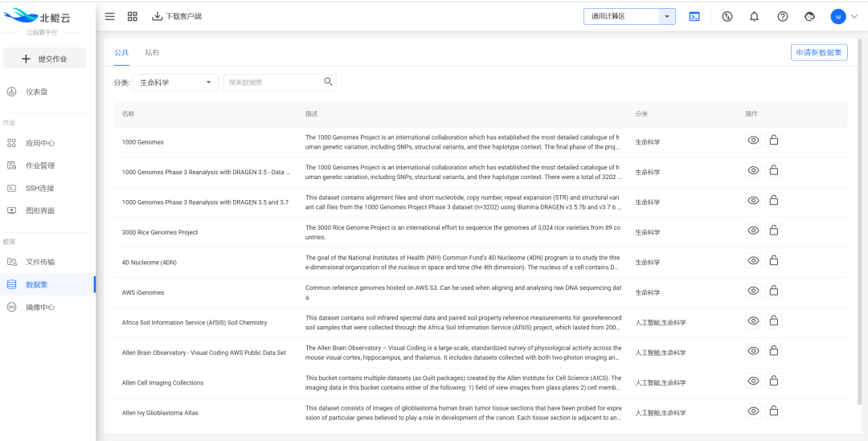Collapse sidebar with the hamburger menu icon

110,17
